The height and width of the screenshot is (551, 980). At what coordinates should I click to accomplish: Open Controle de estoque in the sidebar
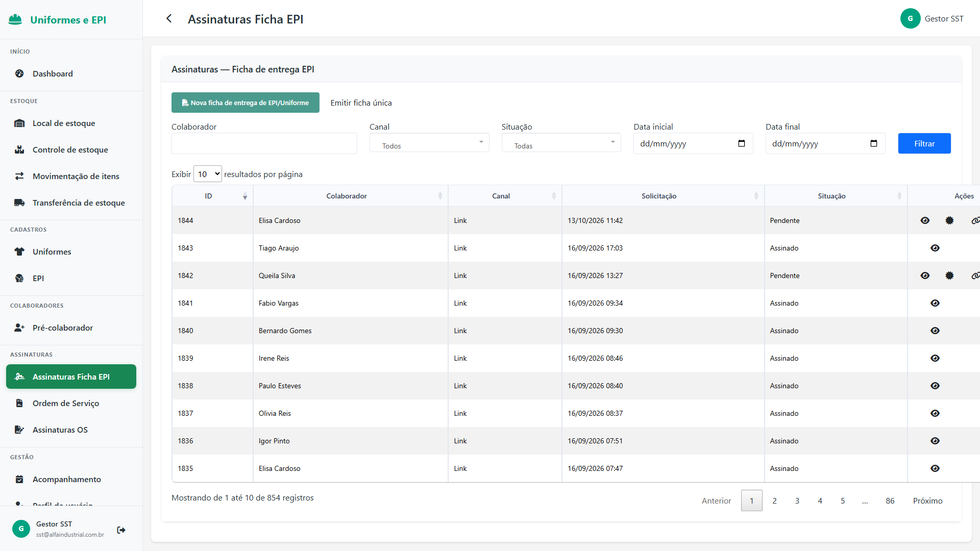(70, 149)
